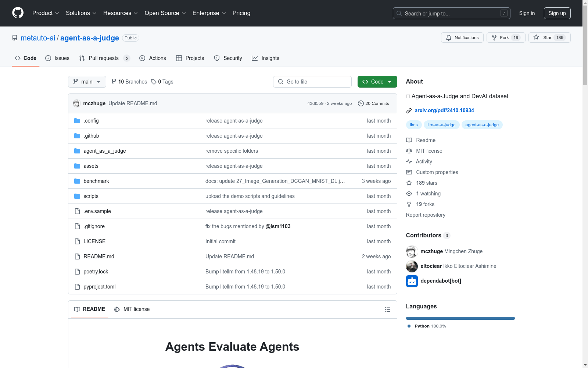The width and height of the screenshot is (588, 368).
Task: Focus the Search or jump to field
Action: [452, 13]
